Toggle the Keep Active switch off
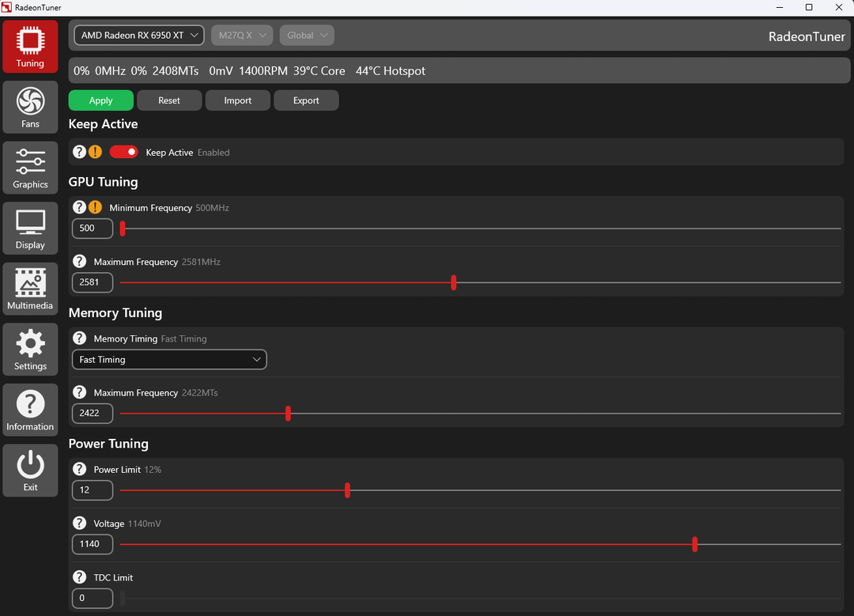This screenshot has height=616, width=854. tap(123, 152)
